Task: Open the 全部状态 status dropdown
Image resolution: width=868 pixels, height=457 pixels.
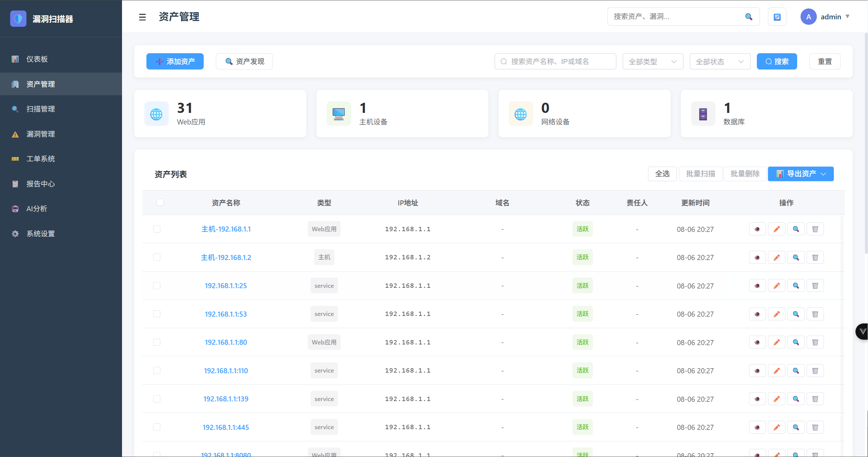Action: [720, 61]
